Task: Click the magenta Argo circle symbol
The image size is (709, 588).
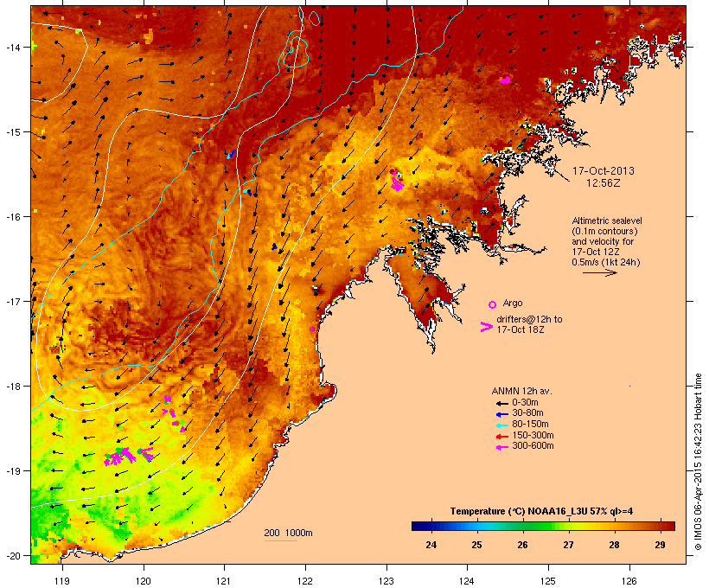Action: point(493,304)
